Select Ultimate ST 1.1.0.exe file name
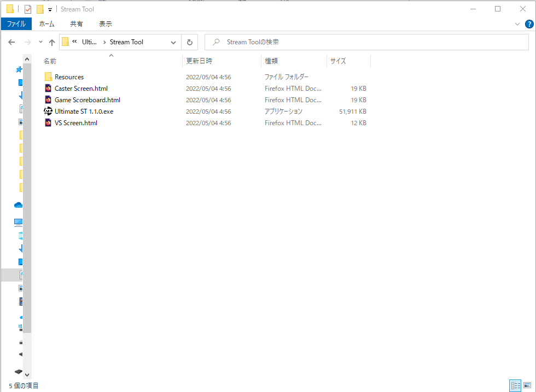 pyautogui.click(x=84, y=112)
